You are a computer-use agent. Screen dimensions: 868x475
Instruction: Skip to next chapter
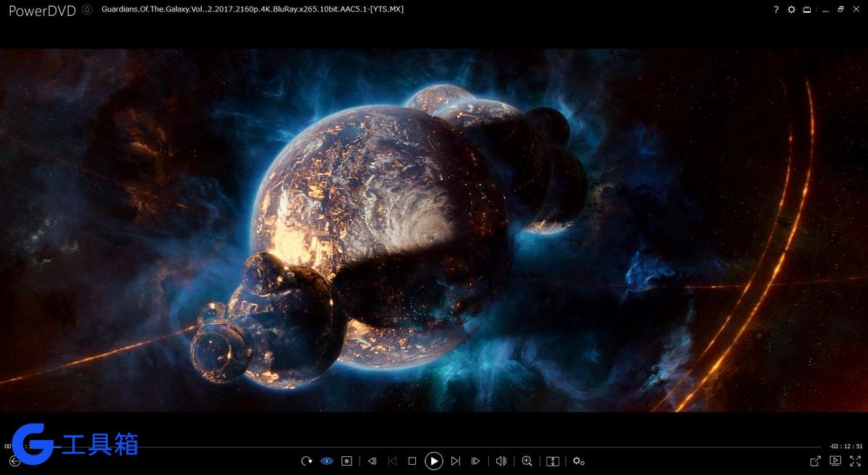tap(455, 461)
